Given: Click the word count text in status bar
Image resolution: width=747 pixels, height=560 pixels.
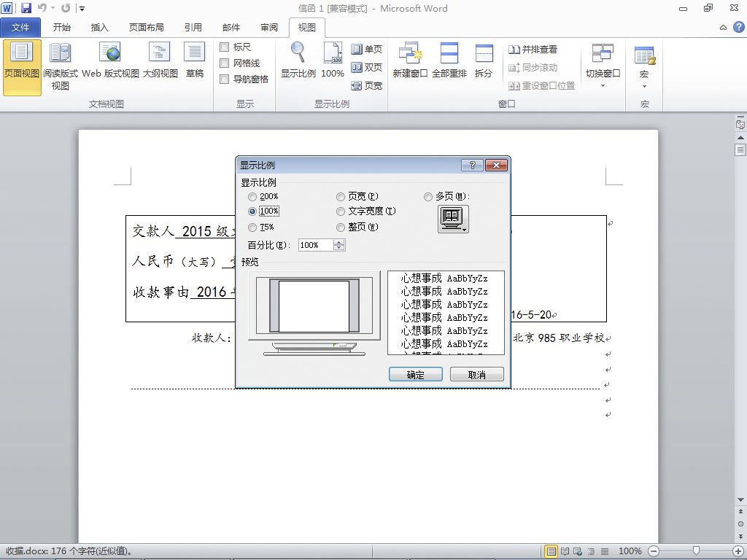Looking at the screenshot, I should (69, 551).
